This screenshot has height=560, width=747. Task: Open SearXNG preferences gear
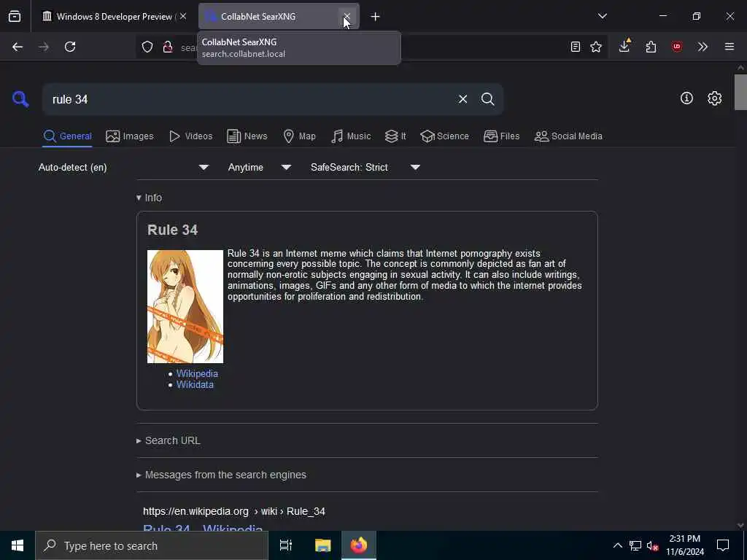tap(715, 98)
